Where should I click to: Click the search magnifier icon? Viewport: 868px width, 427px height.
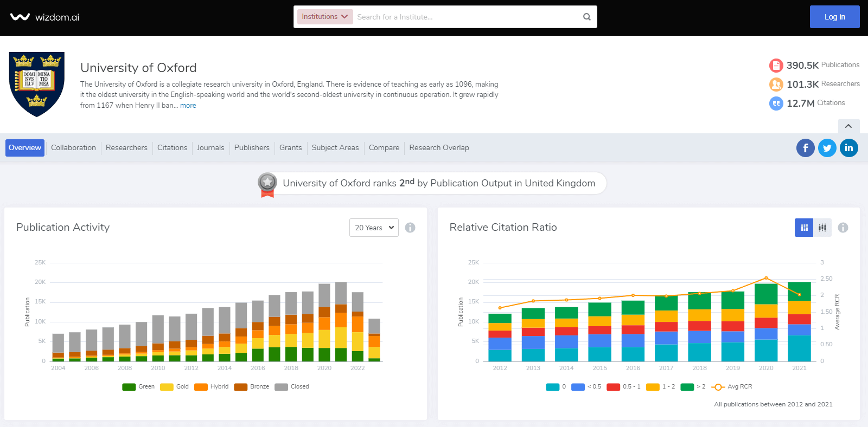click(586, 17)
